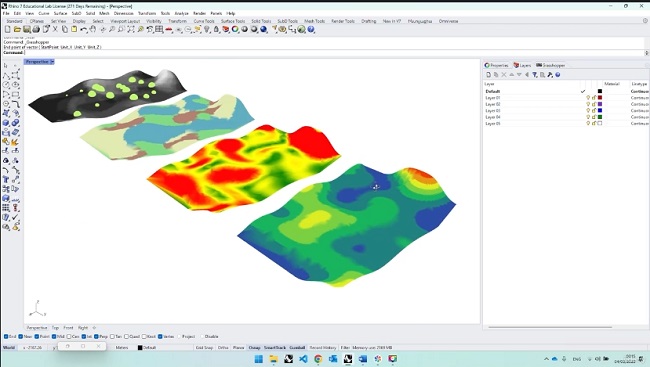The height and width of the screenshot is (367, 650).
Task: Open the layer tools hammer icon
Action: pos(550,75)
